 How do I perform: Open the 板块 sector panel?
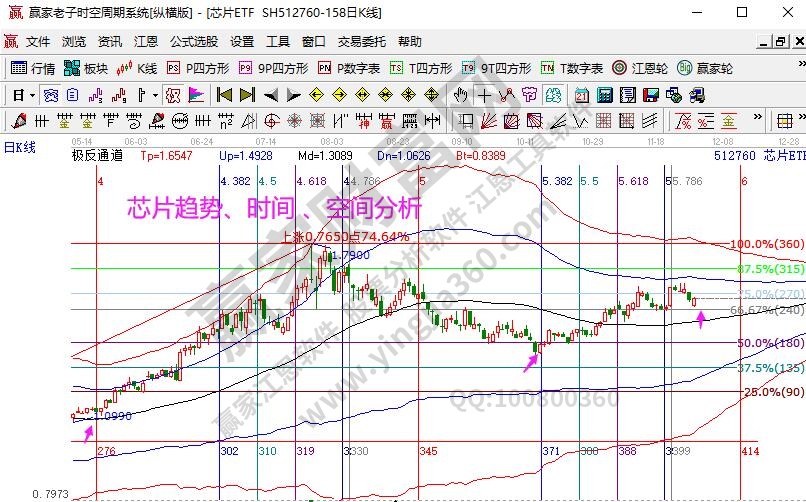pyautogui.click(x=86, y=69)
